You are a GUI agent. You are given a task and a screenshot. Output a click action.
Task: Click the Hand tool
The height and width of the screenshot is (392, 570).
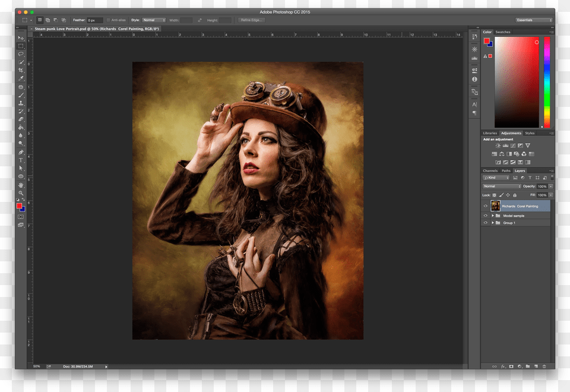pyautogui.click(x=21, y=185)
